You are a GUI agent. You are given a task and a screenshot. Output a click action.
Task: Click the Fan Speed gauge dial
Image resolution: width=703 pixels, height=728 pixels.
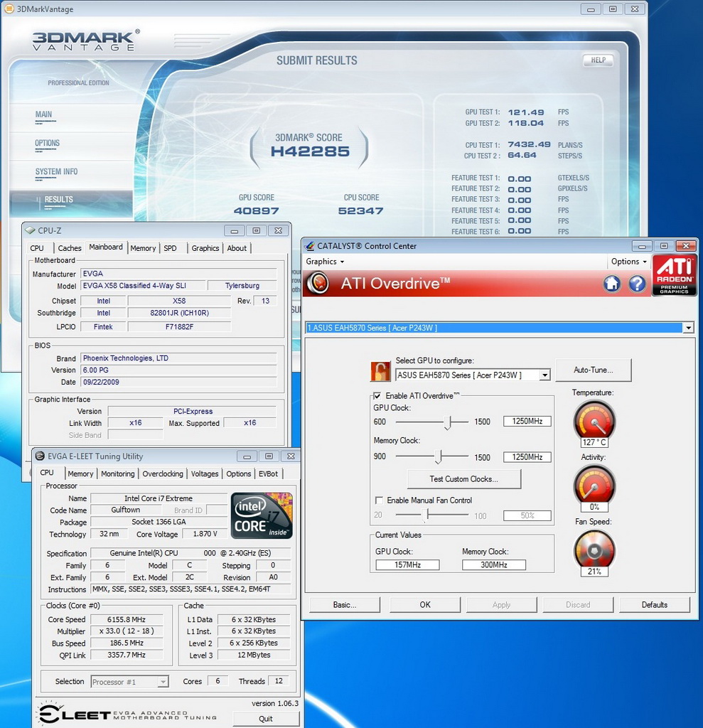[594, 549]
